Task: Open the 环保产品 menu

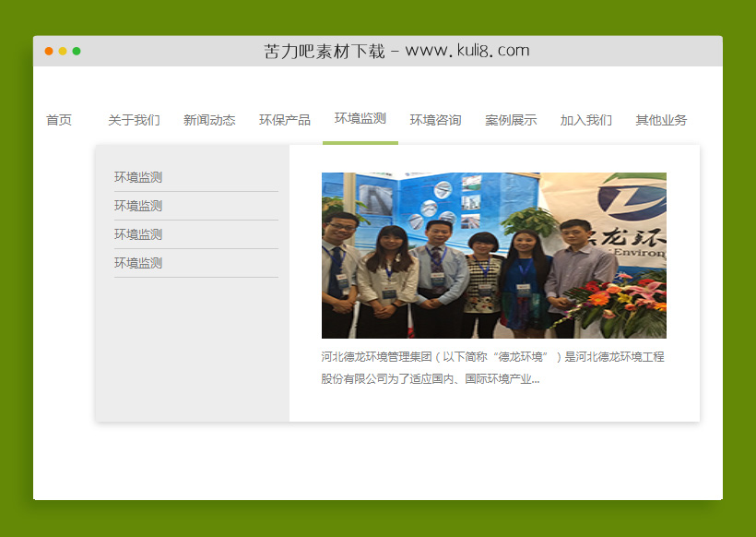Action: [x=285, y=120]
